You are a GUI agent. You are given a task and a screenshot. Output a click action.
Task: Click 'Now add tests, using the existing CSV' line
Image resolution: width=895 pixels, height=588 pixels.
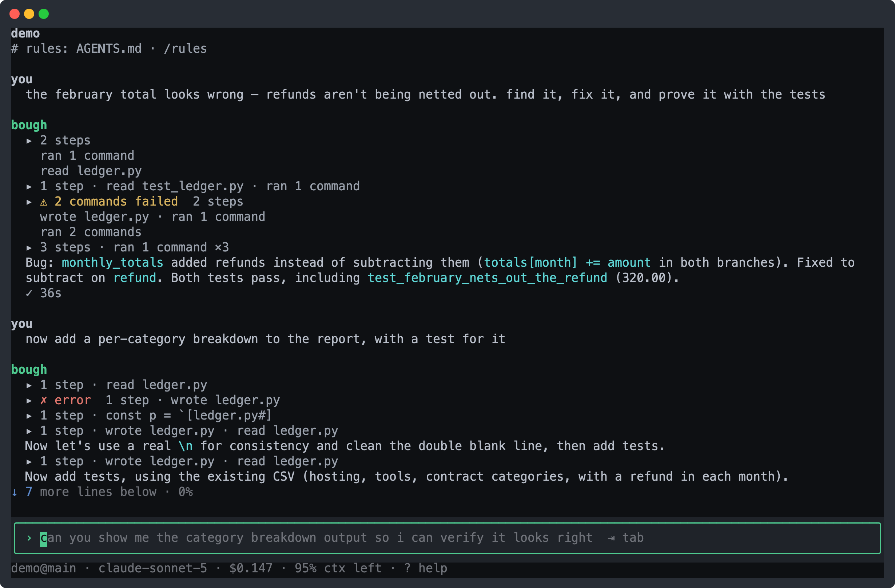[x=407, y=477]
